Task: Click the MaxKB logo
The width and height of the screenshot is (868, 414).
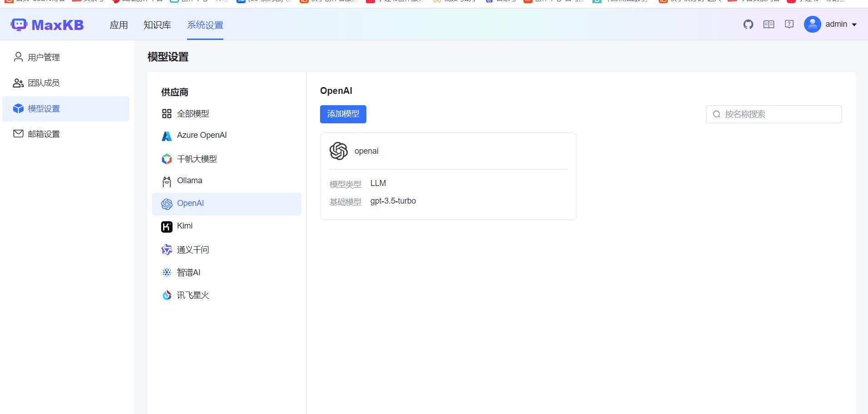Action: (x=47, y=24)
